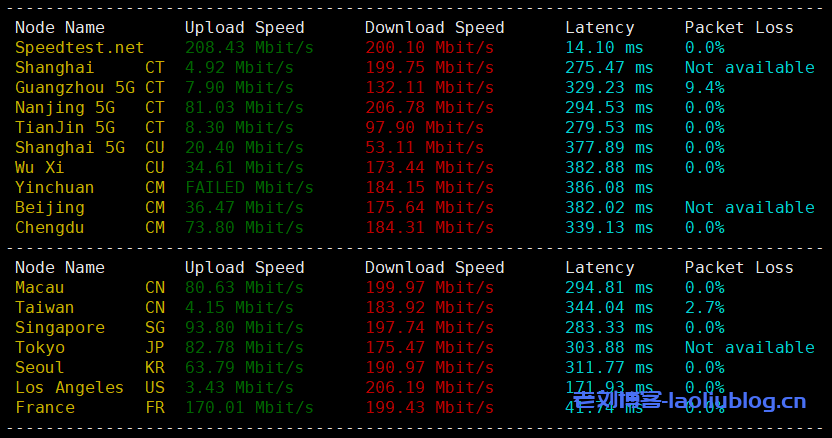Click the Seoul KR country code
Viewport: 832px width, 438px height.
155,368
